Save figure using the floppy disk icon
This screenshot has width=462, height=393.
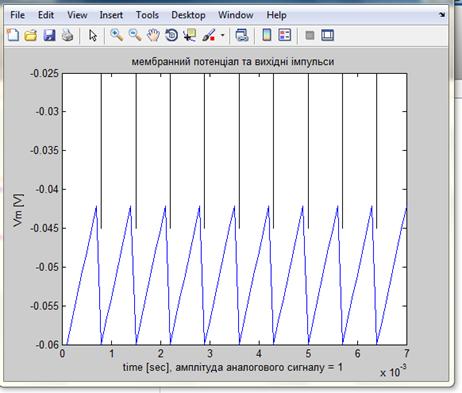[x=49, y=35]
